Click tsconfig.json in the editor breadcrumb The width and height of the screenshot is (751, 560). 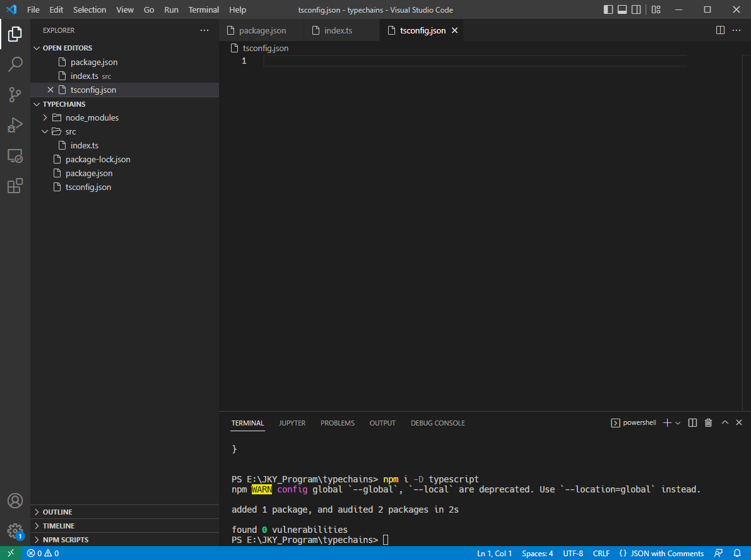[x=265, y=48]
